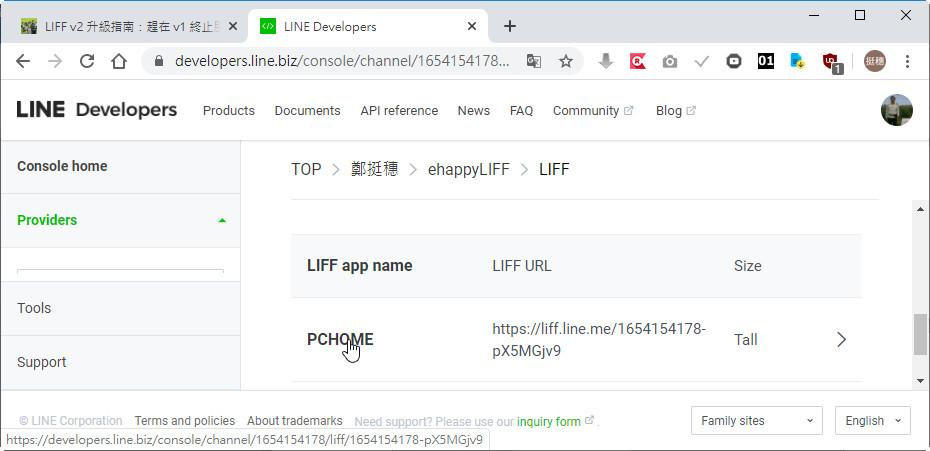Open the uBlock Origin shield icon
The height and width of the screenshot is (451, 930).
pos(831,62)
